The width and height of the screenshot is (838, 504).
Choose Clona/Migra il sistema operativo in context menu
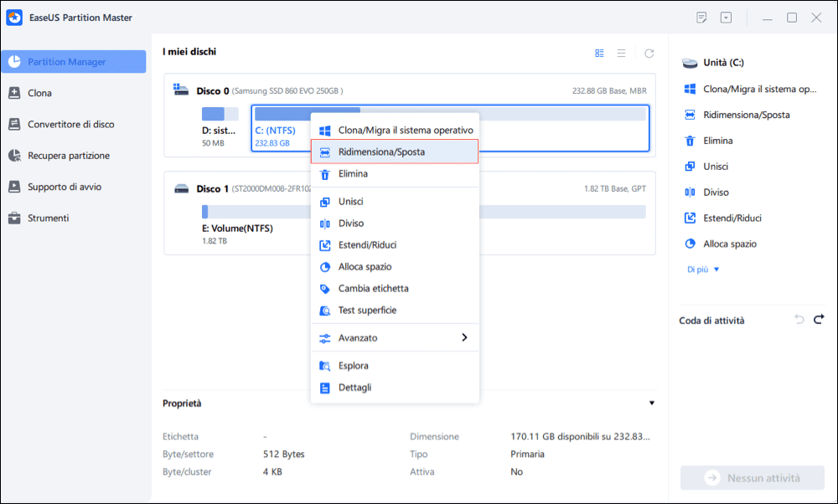pos(395,131)
